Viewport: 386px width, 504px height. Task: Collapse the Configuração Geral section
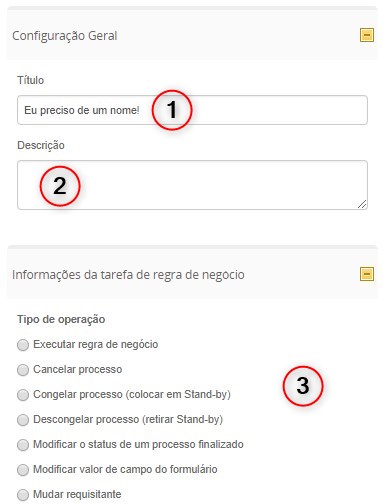(x=367, y=35)
